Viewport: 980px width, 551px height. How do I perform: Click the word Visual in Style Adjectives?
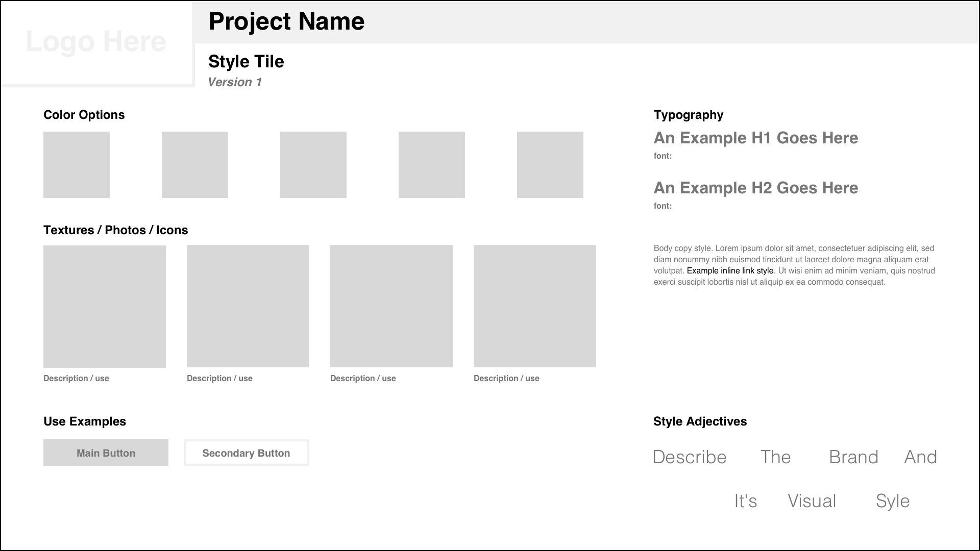pos(812,501)
